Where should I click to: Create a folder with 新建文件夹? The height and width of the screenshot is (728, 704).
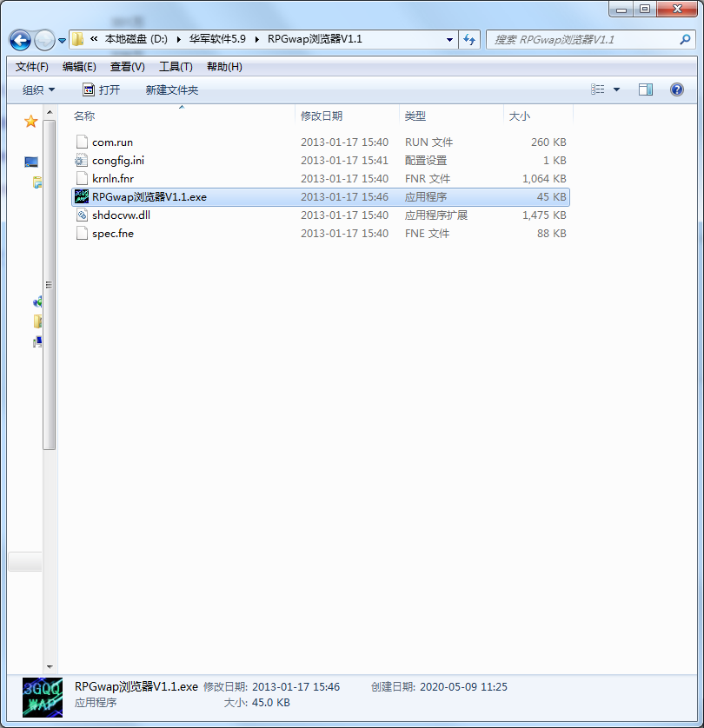pyautogui.click(x=172, y=89)
